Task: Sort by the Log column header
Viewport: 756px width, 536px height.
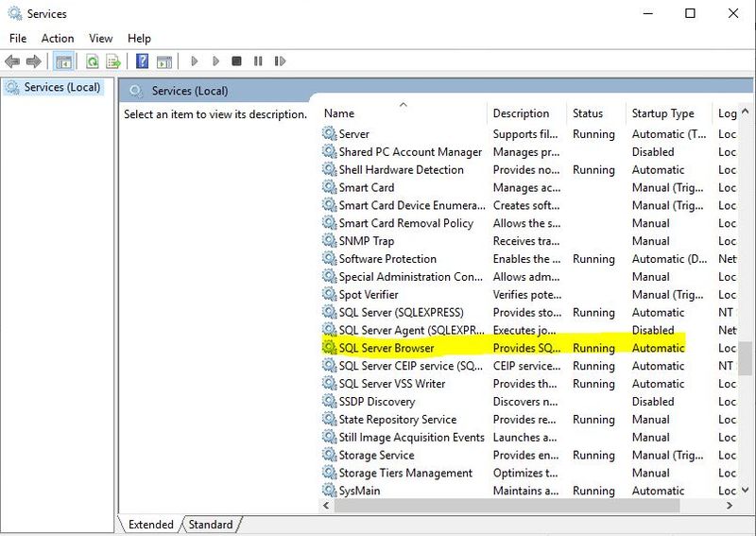Action: [726, 113]
